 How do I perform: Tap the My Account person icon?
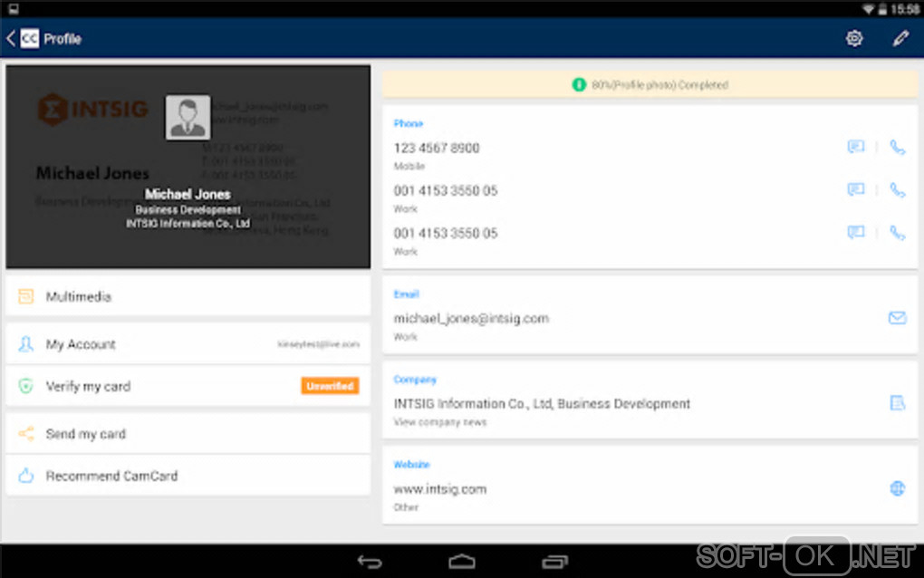point(26,344)
